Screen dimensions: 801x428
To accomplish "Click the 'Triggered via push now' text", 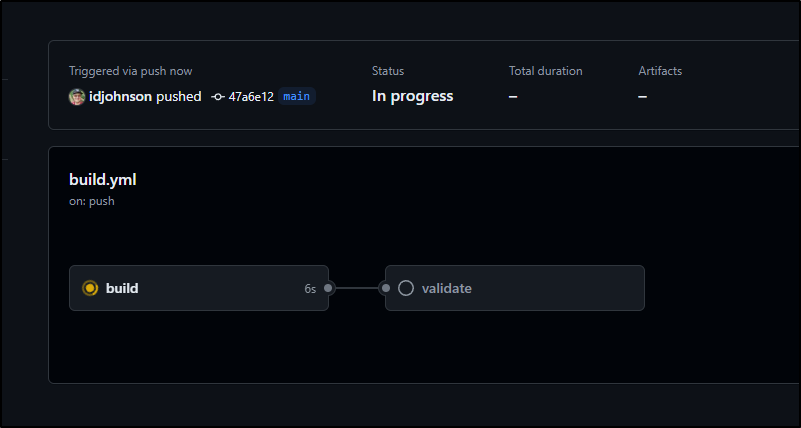I will click(x=131, y=71).
